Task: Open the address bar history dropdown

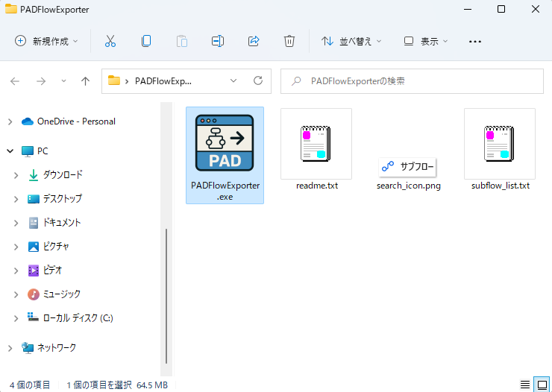Action: tap(233, 81)
